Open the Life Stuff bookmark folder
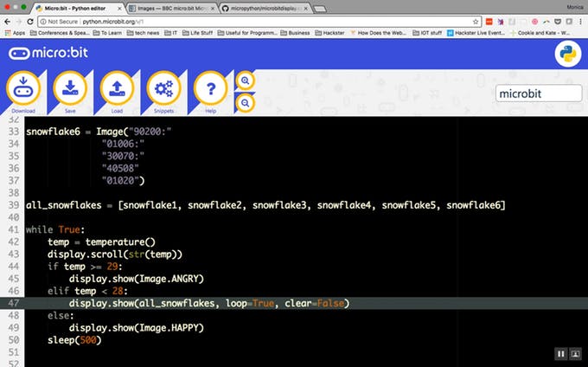 point(197,33)
